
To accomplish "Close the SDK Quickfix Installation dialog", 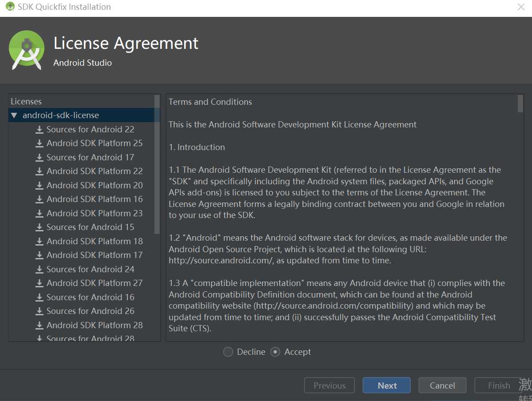I will (x=521, y=7).
